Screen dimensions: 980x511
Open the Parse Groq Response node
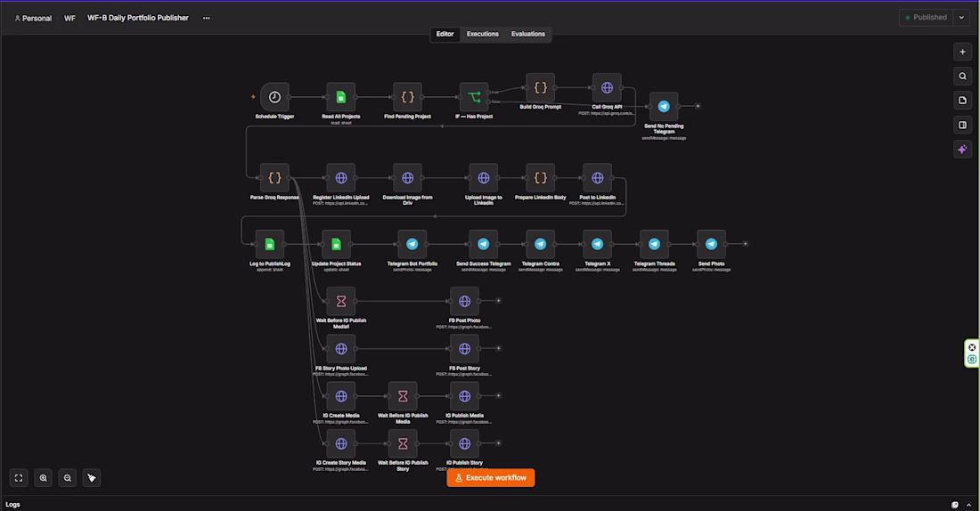coord(274,178)
